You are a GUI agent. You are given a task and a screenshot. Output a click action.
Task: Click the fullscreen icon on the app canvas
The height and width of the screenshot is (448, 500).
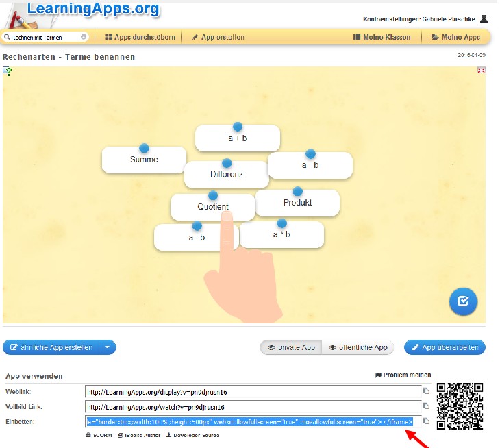pyautogui.click(x=481, y=70)
